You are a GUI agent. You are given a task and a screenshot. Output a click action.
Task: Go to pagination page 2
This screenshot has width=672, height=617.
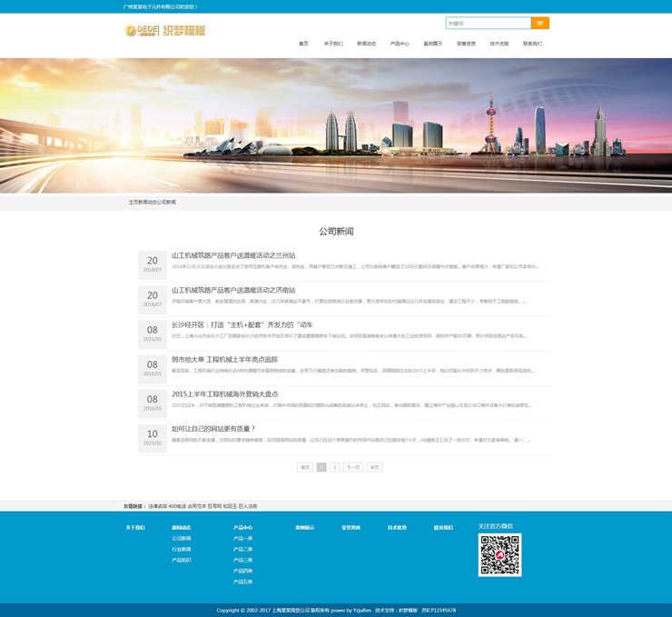coord(334,467)
